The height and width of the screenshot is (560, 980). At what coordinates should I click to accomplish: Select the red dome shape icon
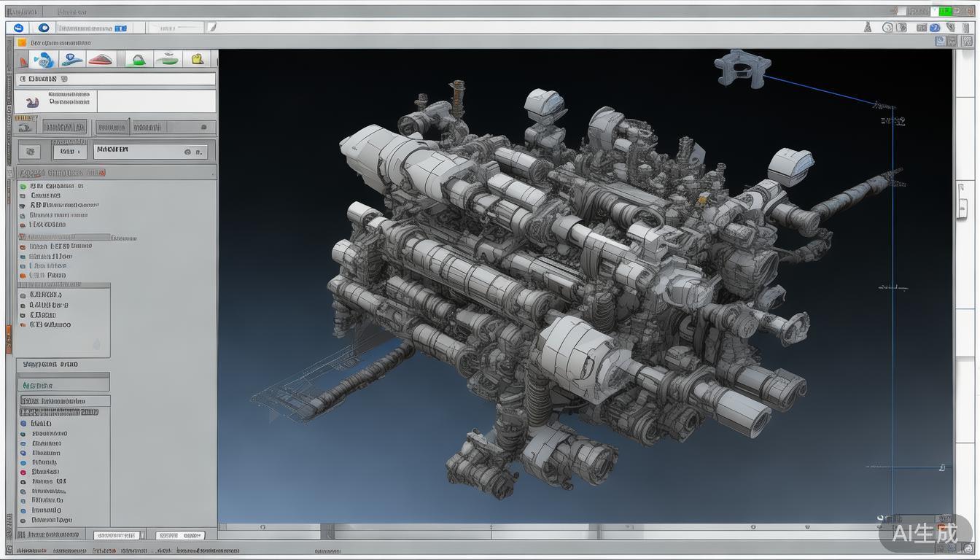(x=101, y=60)
